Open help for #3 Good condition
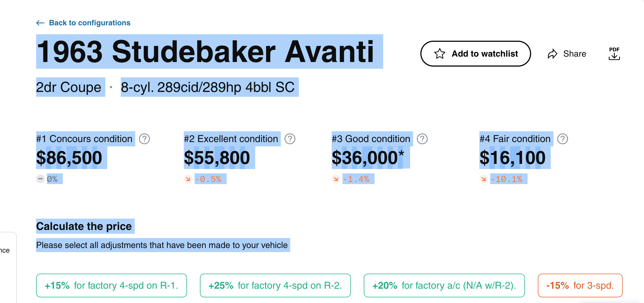 coord(422,139)
